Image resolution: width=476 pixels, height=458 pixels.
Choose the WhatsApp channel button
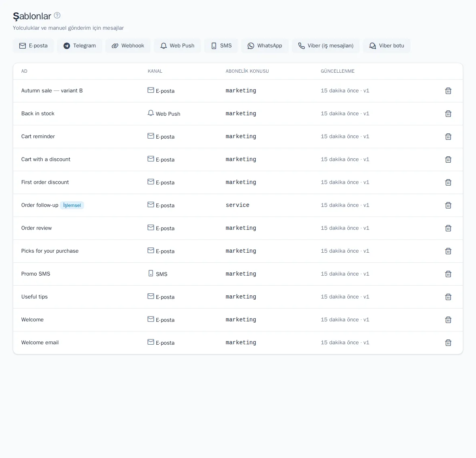265,46
